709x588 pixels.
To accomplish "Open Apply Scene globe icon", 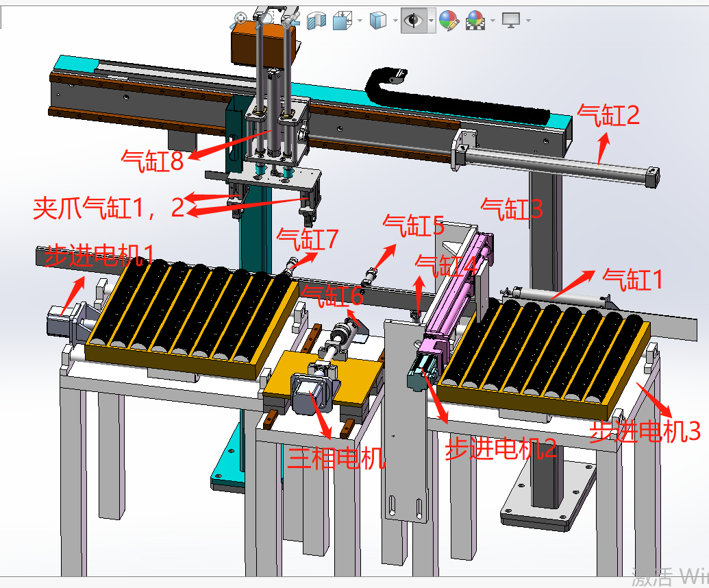I will coord(474,21).
